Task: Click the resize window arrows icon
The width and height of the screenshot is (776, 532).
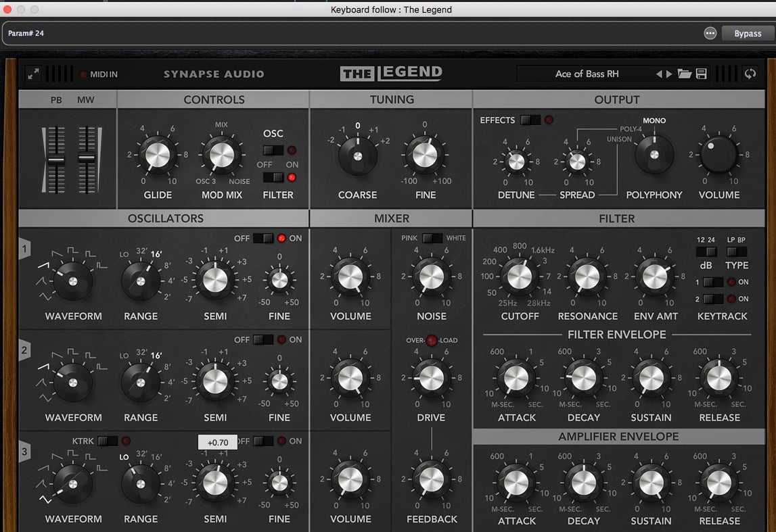Action: pyautogui.click(x=33, y=74)
